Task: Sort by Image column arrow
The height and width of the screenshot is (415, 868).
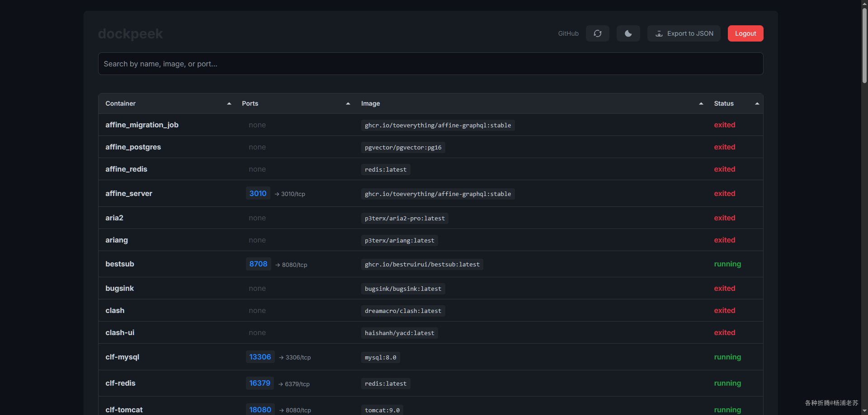Action: point(701,103)
